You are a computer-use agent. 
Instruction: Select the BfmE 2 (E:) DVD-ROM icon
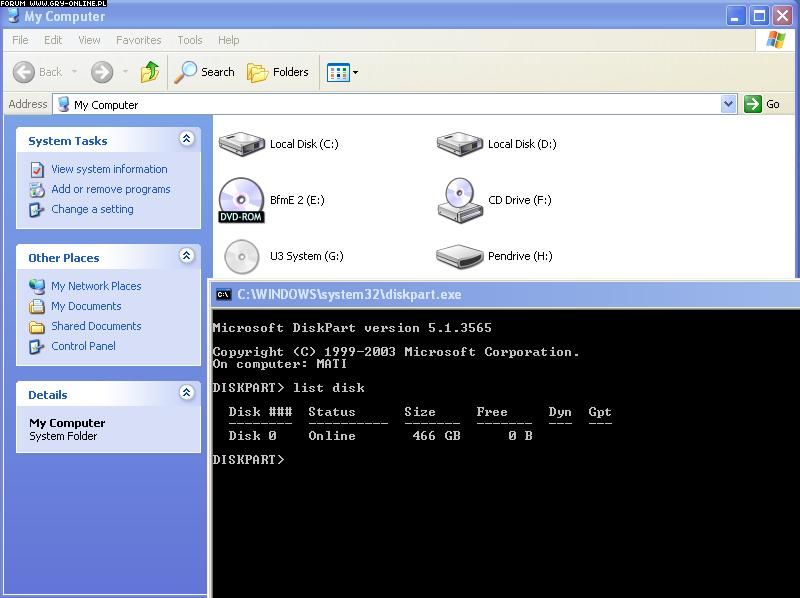pos(241,200)
